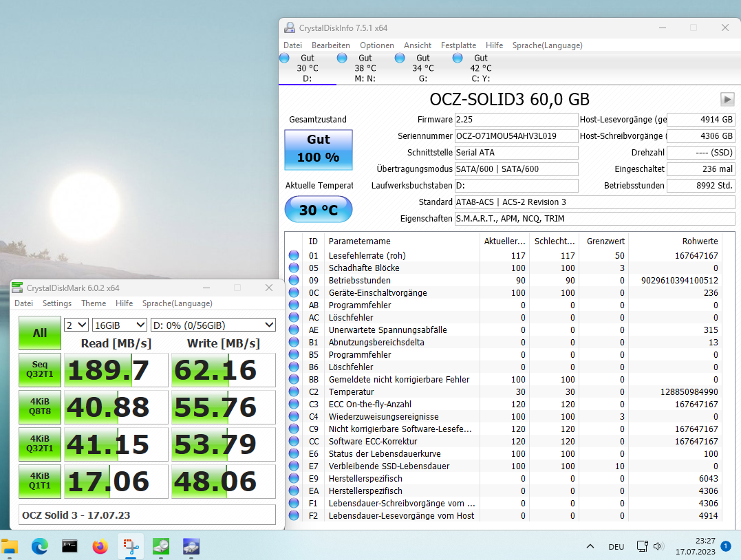Click status orb for Verbleibende SSD-Lebensdauer row

pyautogui.click(x=294, y=466)
